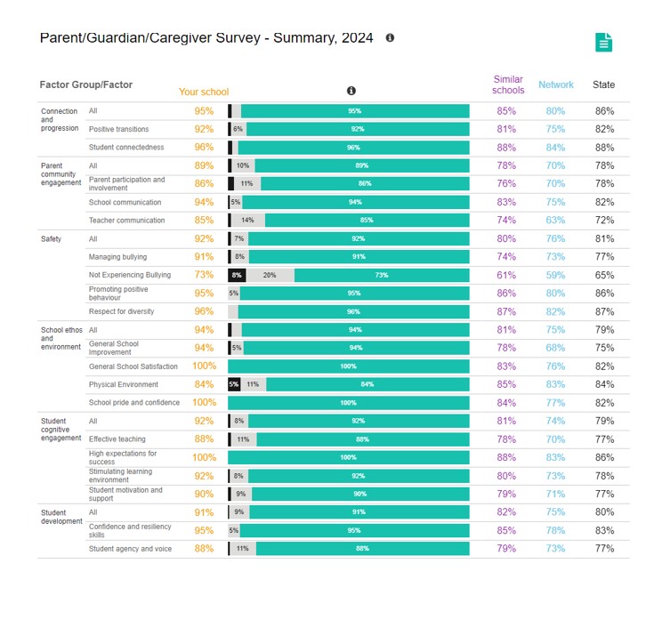This screenshot has width=646, height=644.
Task: Select the Student agency and voice row
Action: pyautogui.click(x=334, y=549)
